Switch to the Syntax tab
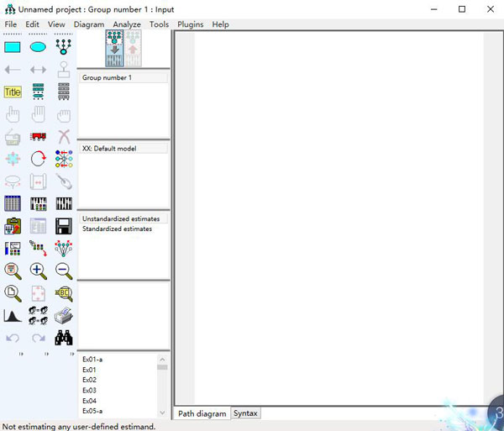504x431 pixels. tap(245, 413)
